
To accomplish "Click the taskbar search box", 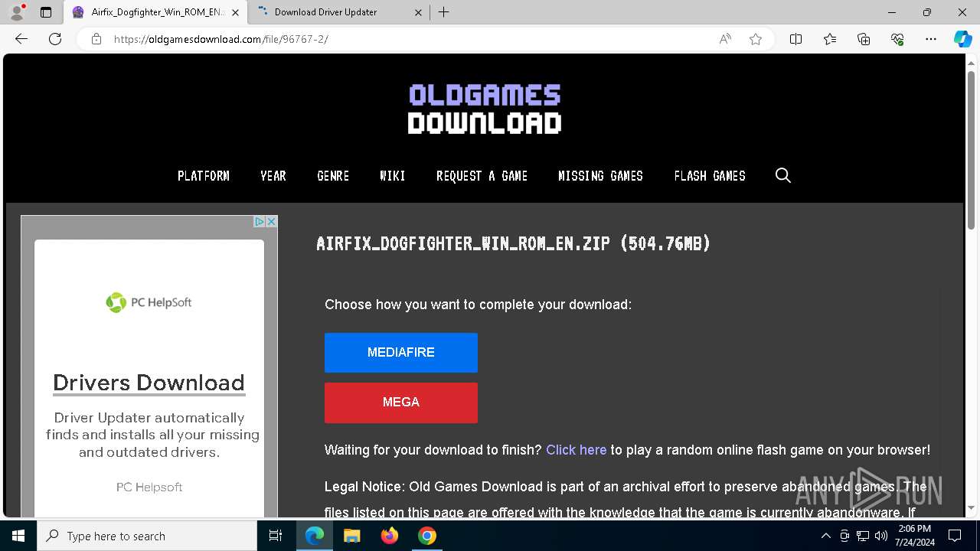I will [x=147, y=536].
